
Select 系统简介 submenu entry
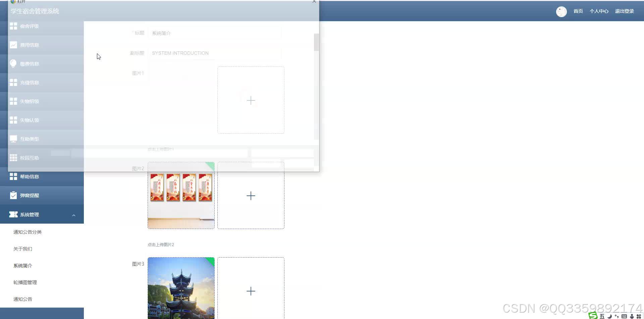click(23, 266)
